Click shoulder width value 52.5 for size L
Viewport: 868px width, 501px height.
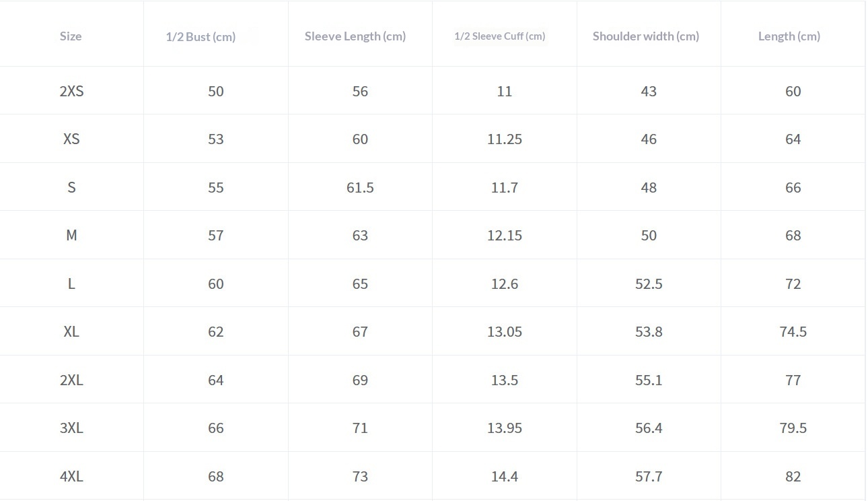(649, 284)
